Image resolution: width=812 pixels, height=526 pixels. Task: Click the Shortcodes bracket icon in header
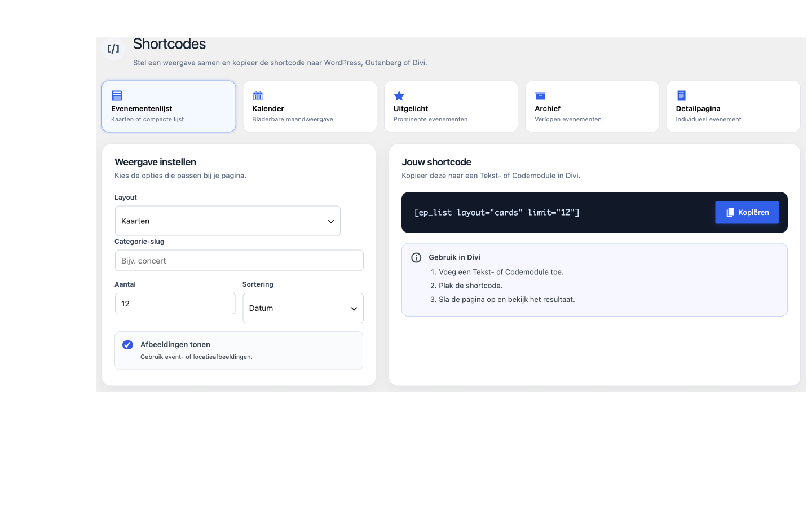113,49
